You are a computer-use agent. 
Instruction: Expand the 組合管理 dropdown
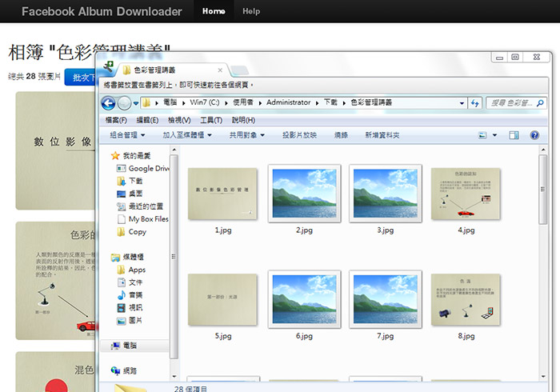click(x=127, y=135)
